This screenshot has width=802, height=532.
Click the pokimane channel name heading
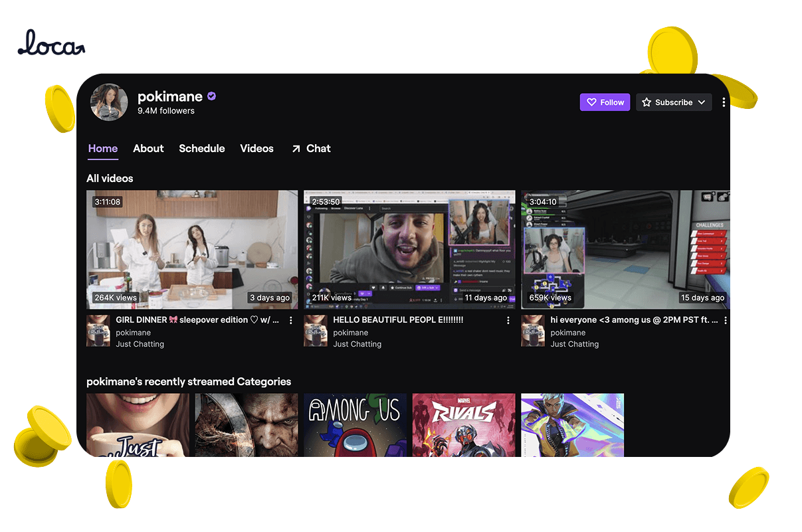[170, 96]
